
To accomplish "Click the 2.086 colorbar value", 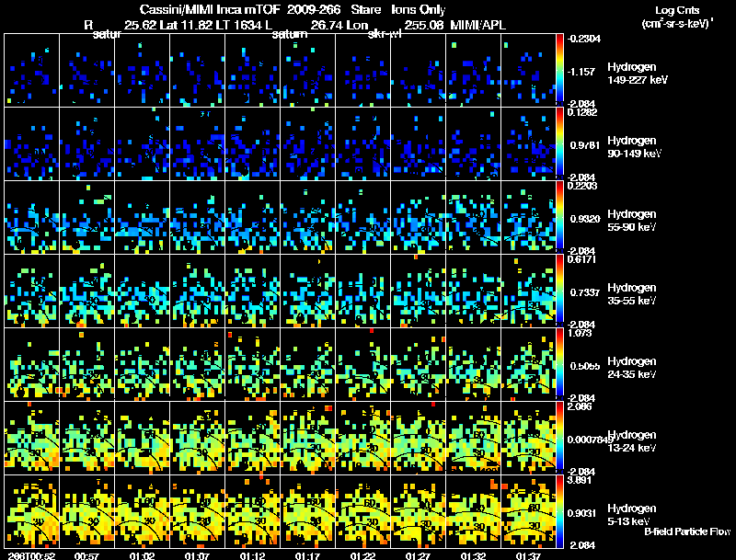I will tap(581, 406).
